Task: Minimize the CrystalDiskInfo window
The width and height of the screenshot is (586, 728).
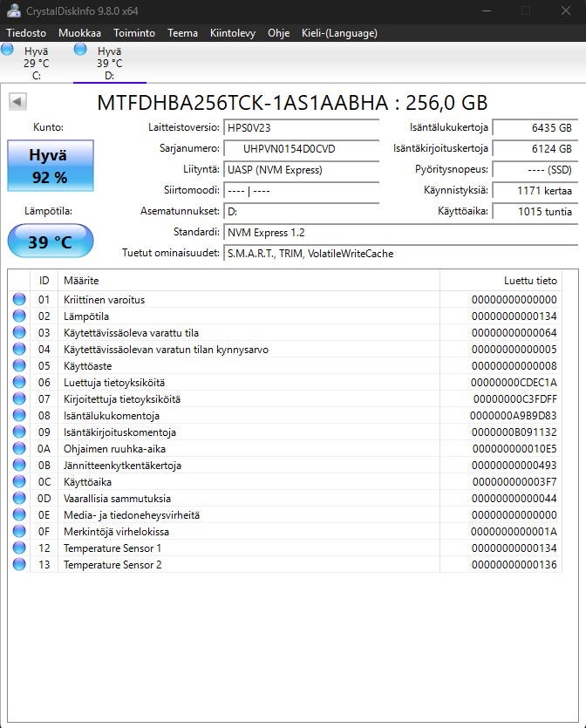Action: pos(487,10)
